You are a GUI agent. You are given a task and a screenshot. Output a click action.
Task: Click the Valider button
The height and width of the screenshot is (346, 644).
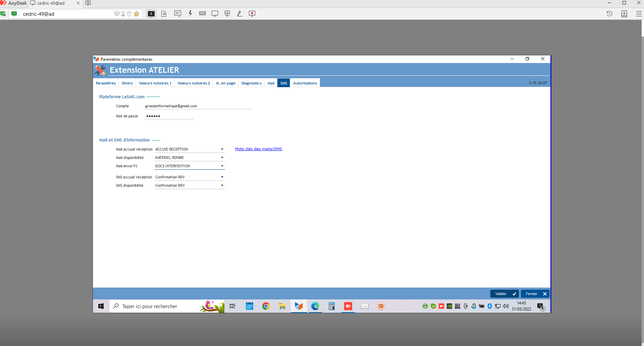click(x=504, y=294)
